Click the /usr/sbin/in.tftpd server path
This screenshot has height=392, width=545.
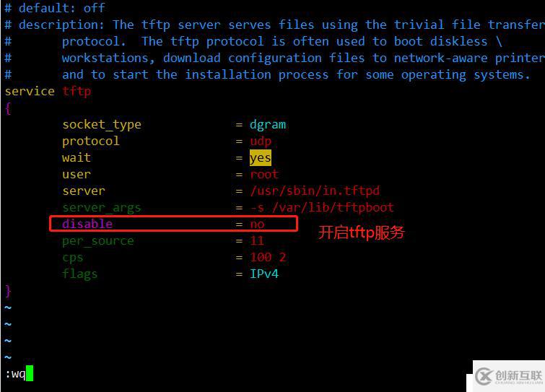(315, 191)
